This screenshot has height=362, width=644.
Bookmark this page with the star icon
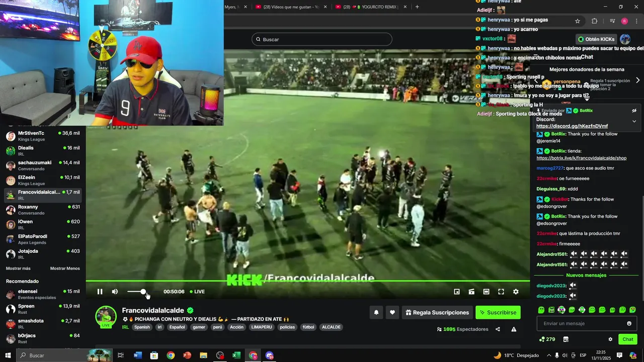tap(578, 21)
